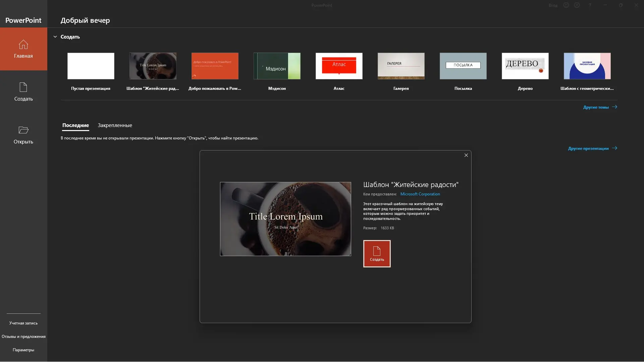Switch to the Закрепленные tab

point(115,125)
